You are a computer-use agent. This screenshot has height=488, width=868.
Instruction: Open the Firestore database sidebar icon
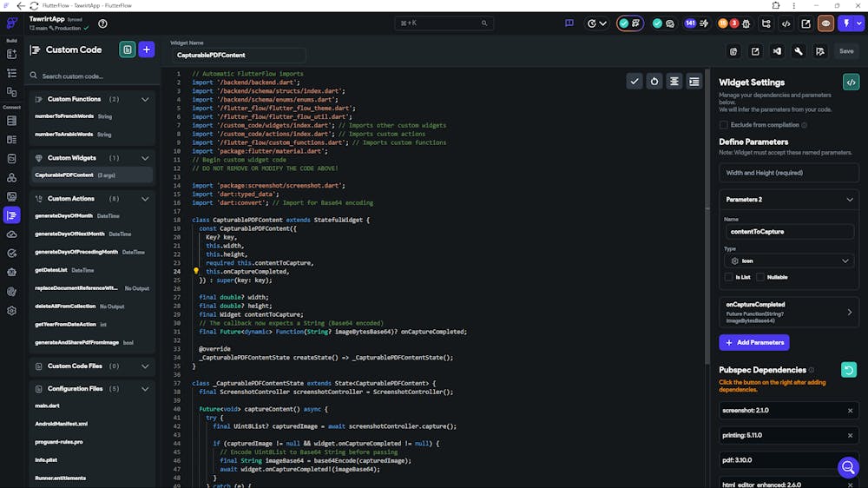coord(11,121)
